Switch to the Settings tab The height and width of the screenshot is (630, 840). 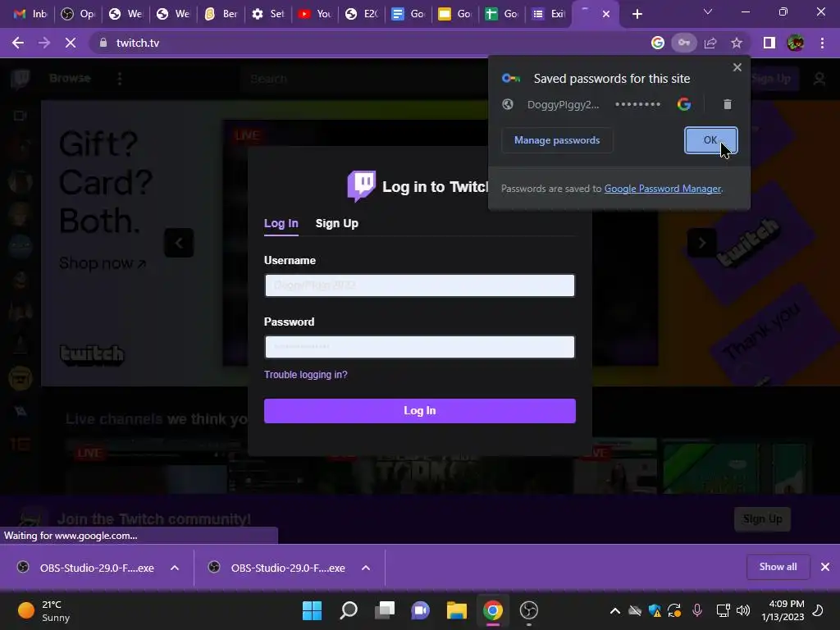tap(268, 14)
